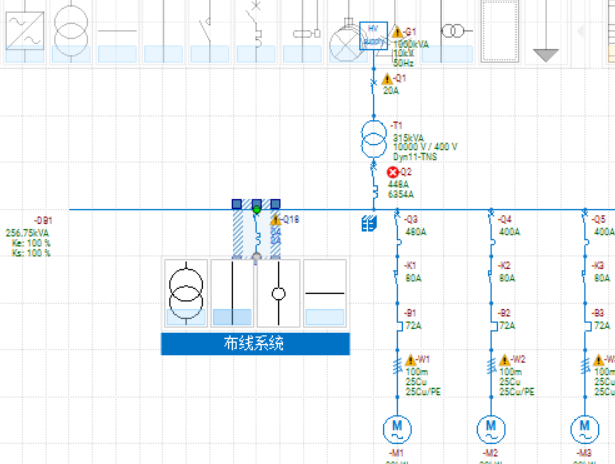Choose the circuit breaker symbol in top palette
Image resolution: width=615 pixels, height=464 pixels.
[256, 31]
